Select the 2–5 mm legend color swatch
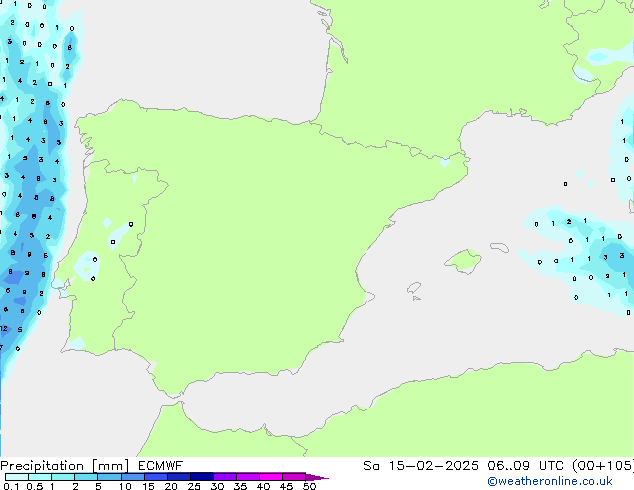 coord(86,477)
